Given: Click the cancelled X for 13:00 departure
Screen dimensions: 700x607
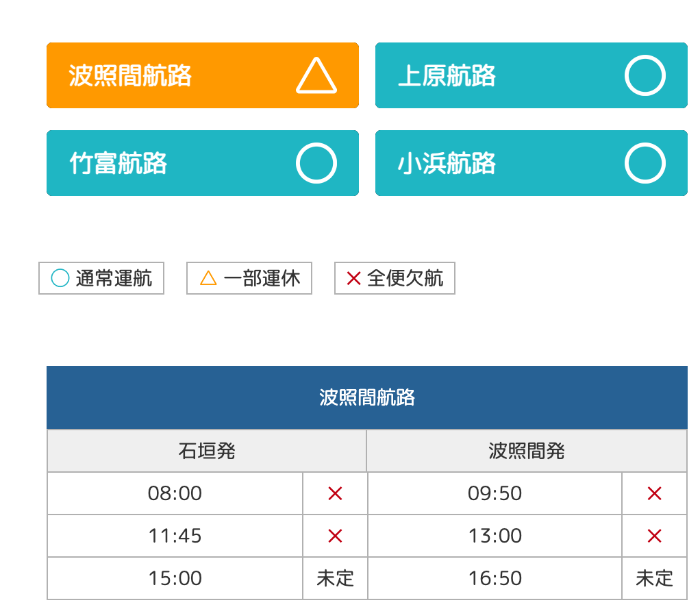Looking at the screenshot, I should click(654, 536).
